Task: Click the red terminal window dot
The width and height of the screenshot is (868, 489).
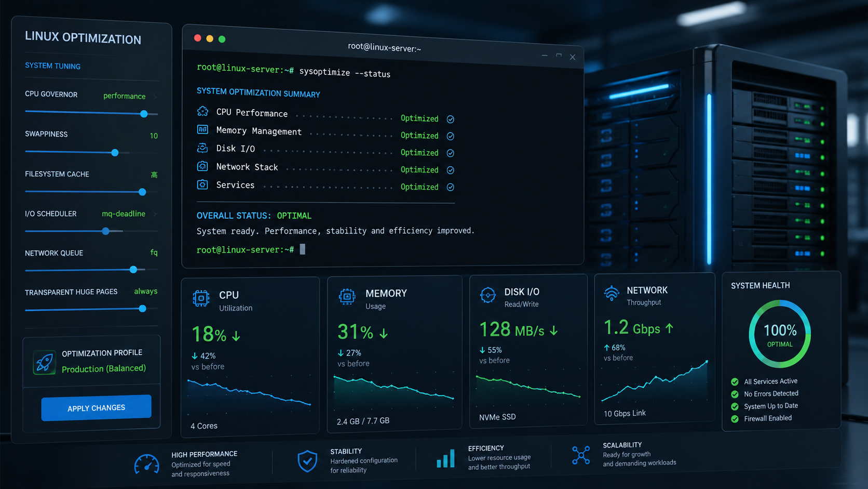Action: point(197,38)
